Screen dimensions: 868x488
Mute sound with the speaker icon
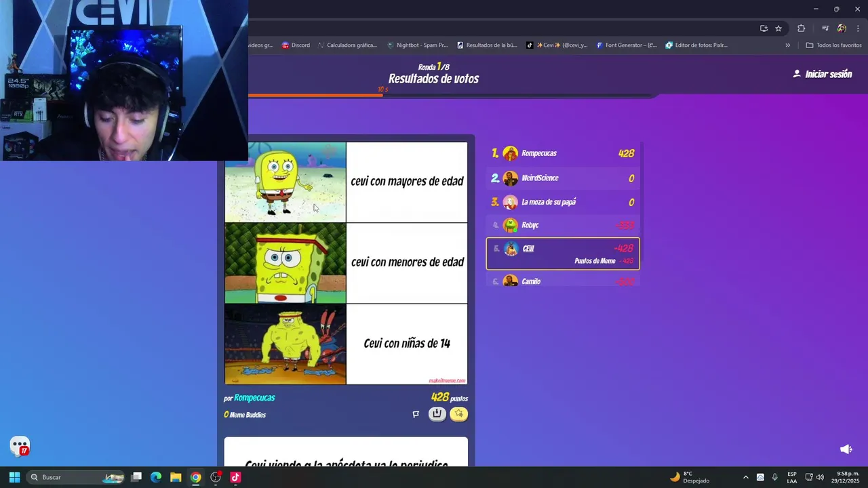846,449
